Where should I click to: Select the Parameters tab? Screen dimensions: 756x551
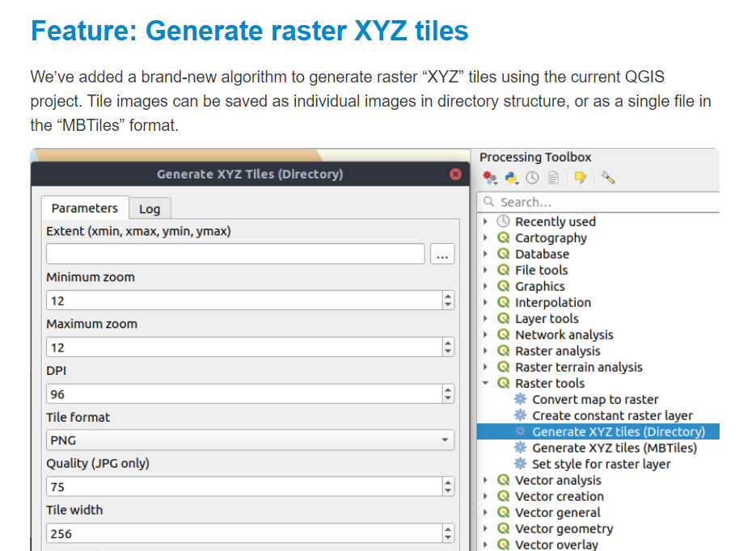click(85, 208)
